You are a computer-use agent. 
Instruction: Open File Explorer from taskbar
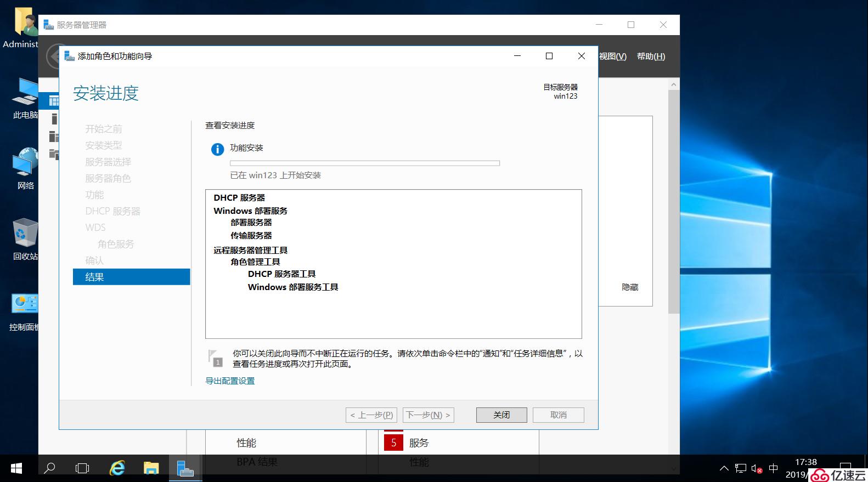pyautogui.click(x=151, y=468)
